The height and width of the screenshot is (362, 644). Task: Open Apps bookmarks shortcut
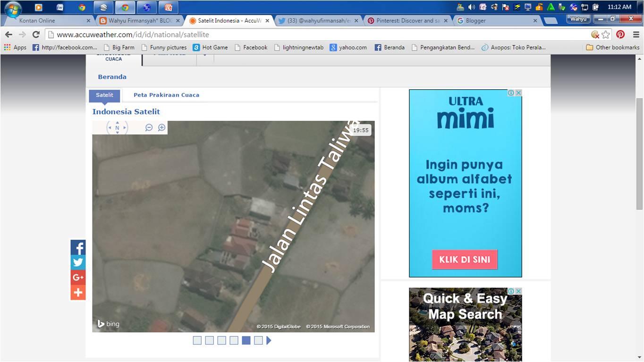click(15, 47)
